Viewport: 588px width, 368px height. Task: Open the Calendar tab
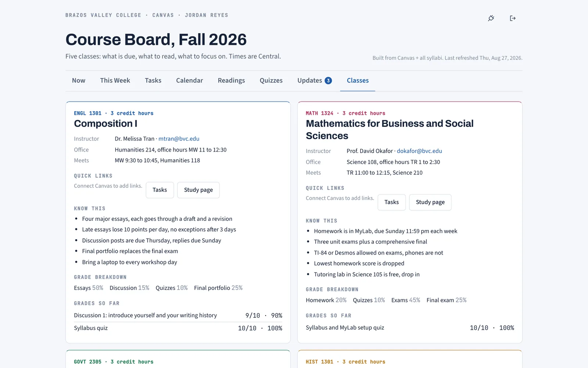189,81
